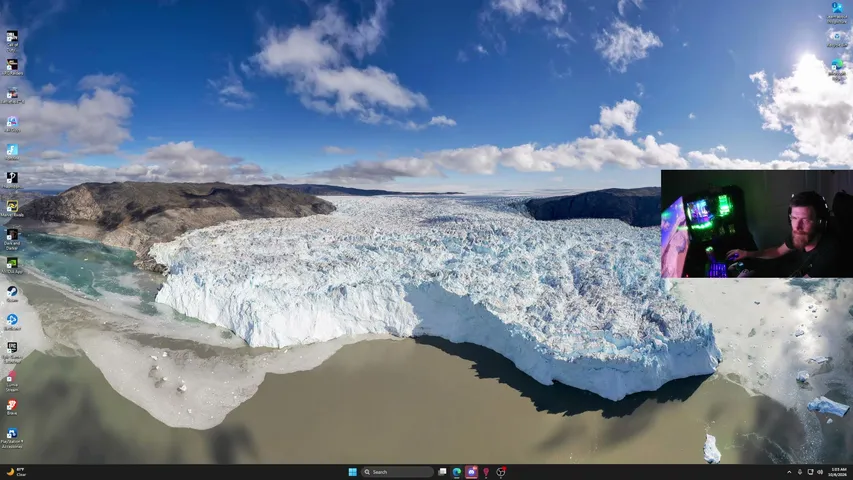Open the Marvel Rivals desktop shortcut

12,208
